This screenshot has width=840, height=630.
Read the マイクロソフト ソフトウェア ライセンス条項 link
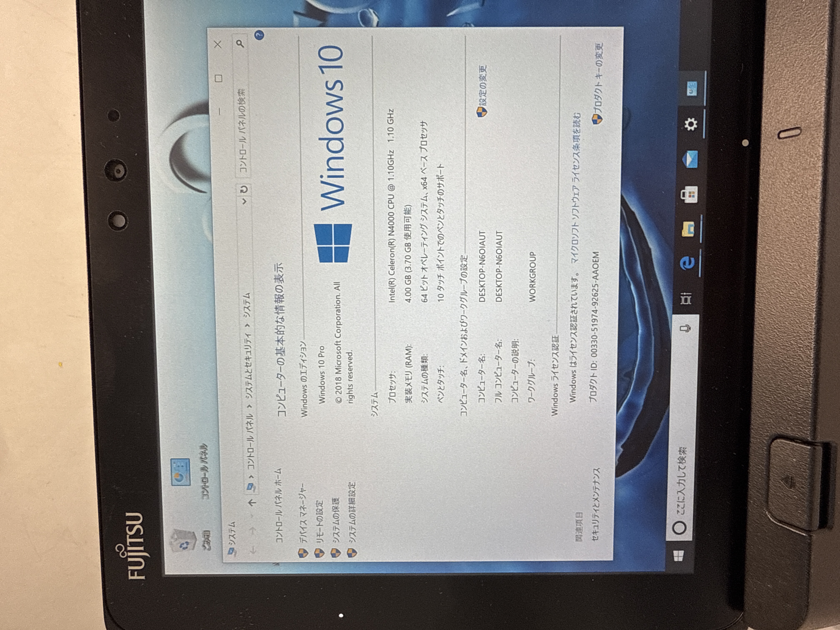576,188
